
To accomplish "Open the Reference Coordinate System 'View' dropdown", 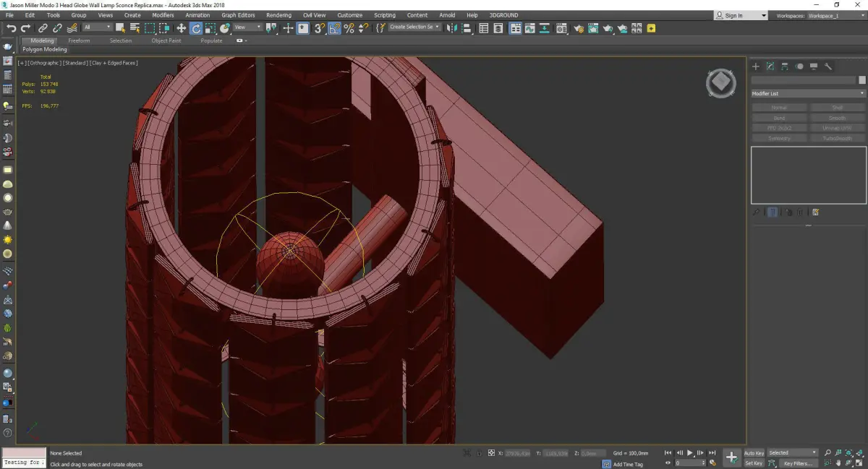I will click(247, 27).
